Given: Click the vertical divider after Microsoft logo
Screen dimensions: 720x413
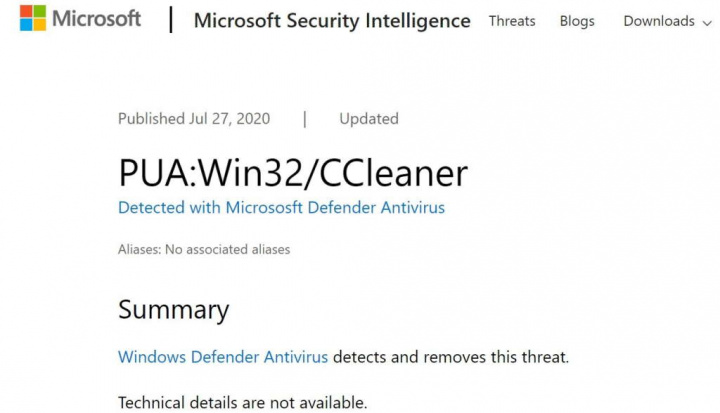Looking at the screenshot, I should (x=170, y=19).
